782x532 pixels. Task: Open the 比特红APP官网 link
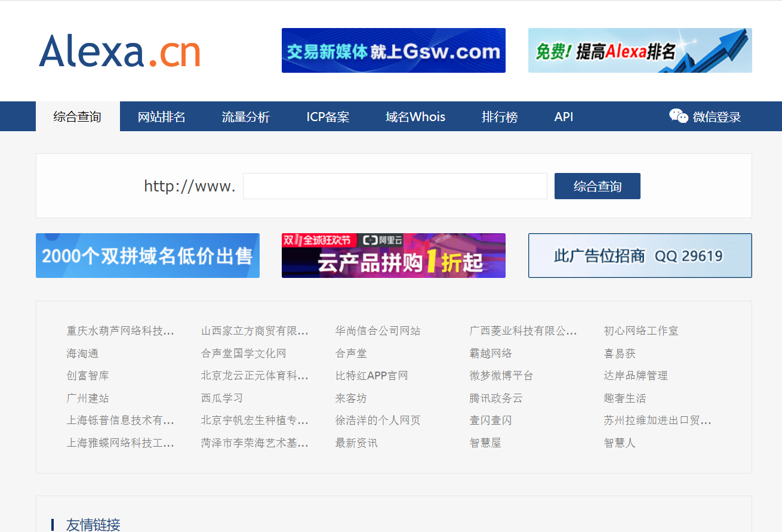coord(371,376)
